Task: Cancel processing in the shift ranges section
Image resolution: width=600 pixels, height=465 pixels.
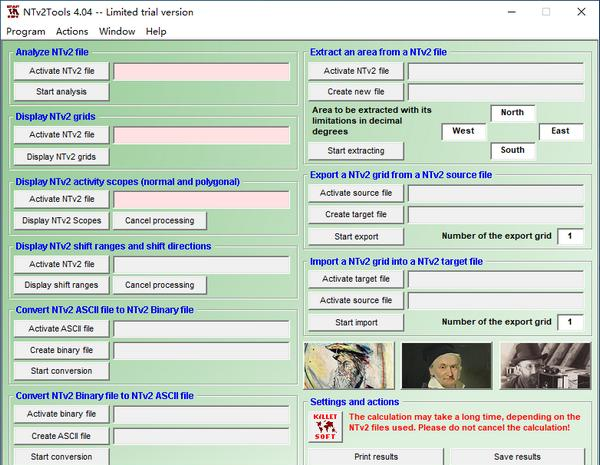Action: tap(160, 285)
